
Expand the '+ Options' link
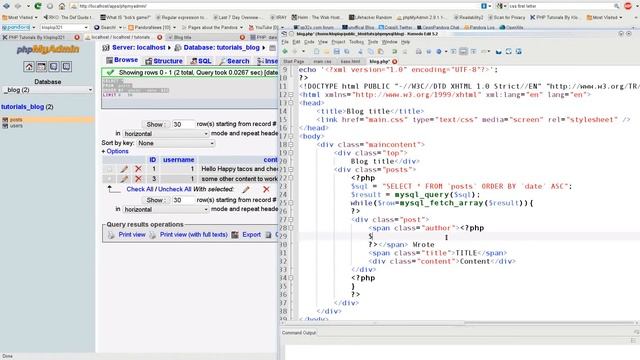point(115,151)
